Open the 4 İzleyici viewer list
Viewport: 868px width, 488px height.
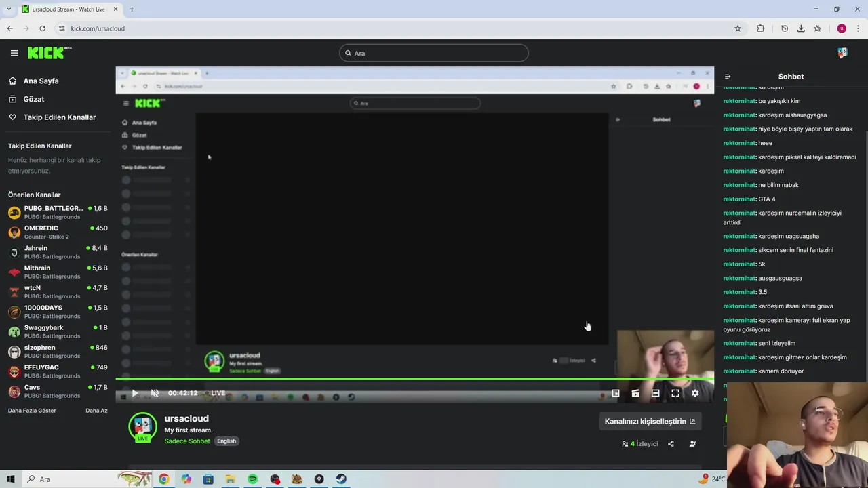[640, 444]
